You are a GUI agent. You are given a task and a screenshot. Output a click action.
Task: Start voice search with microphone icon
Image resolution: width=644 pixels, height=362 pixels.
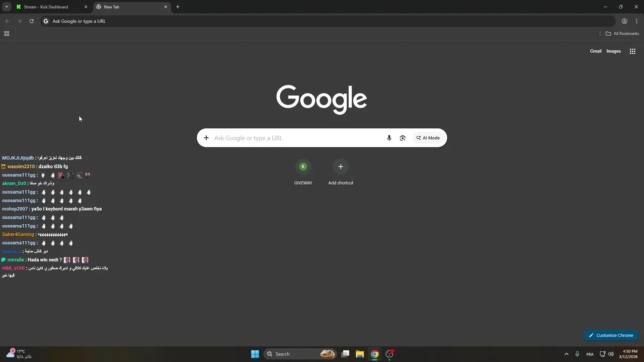389,138
